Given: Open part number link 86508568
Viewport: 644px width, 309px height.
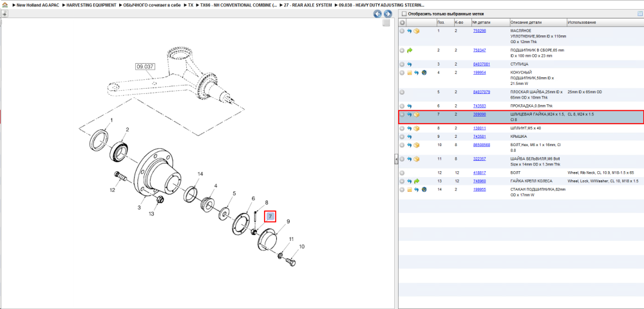Looking at the screenshot, I should (481, 145).
